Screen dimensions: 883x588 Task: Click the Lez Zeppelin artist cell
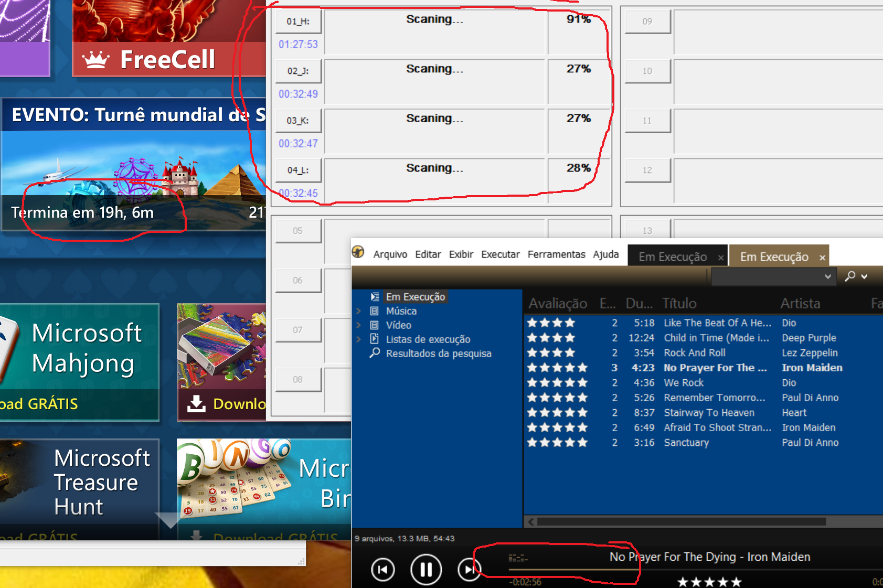[810, 353]
